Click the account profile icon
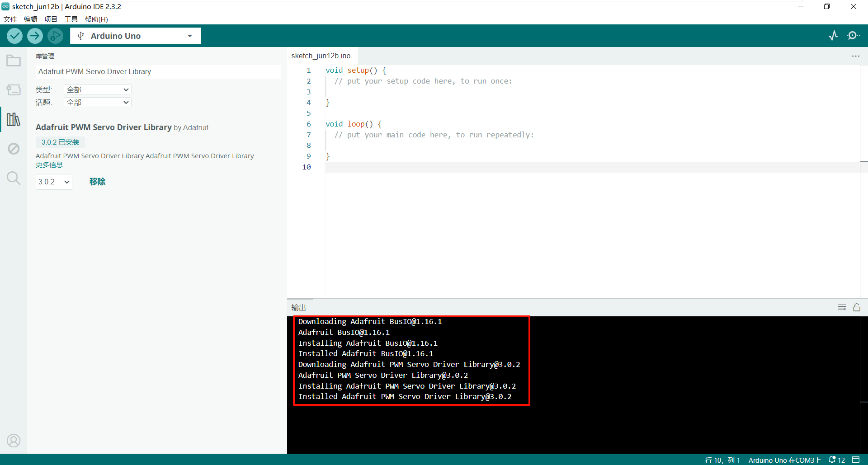Viewport: 868px width, 465px height. (x=14, y=440)
